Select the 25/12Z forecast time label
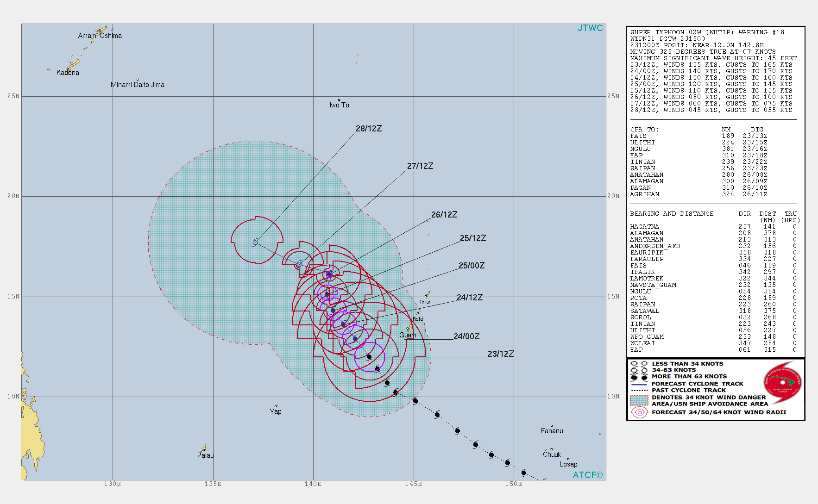This screenshot has width=818, height=504. tap(473, 238)
